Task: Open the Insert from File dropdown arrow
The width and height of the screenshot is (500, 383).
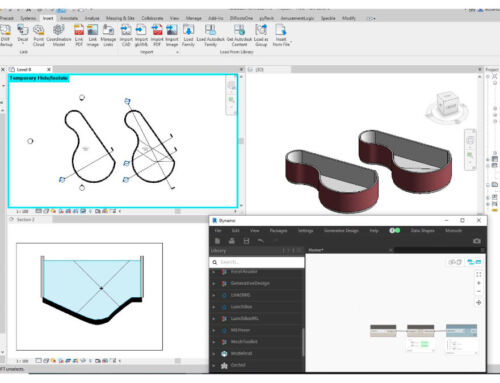Action: (x=291, y=42)
